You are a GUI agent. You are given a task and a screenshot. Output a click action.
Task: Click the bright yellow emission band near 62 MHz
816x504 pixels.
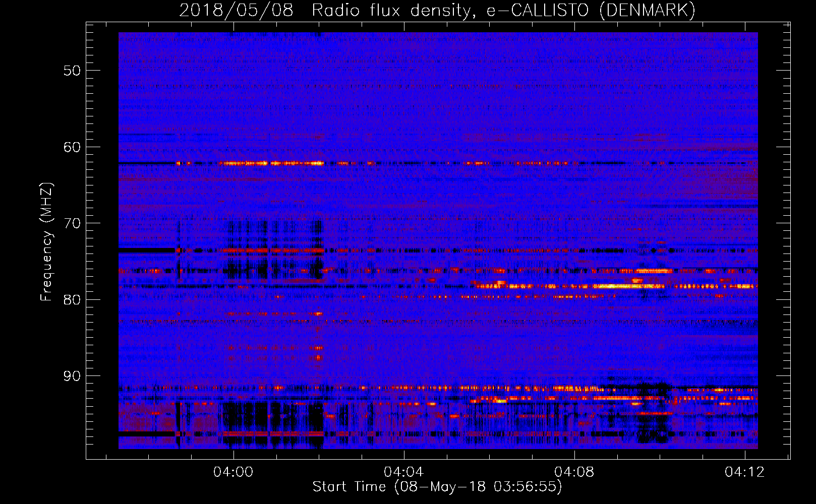(271, 163)
